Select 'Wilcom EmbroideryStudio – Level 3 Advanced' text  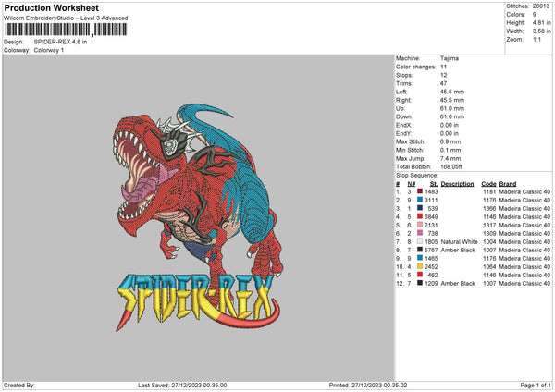coord(66,18)
